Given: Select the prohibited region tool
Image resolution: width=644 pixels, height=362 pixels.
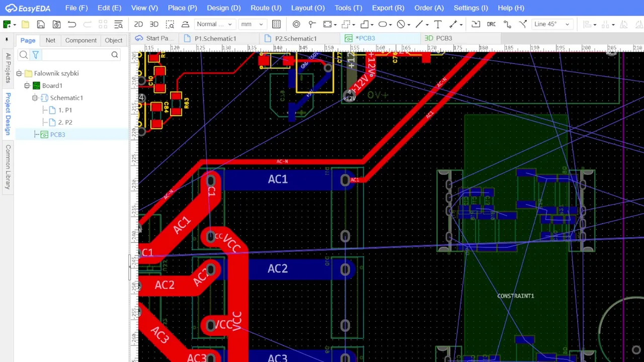Looking at the screenshot, I should point(400,24).
